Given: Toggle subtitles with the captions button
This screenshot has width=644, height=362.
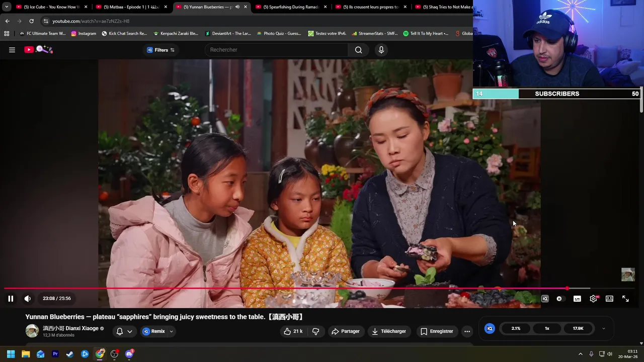Looking at the screenshot, I should [577, 299].
